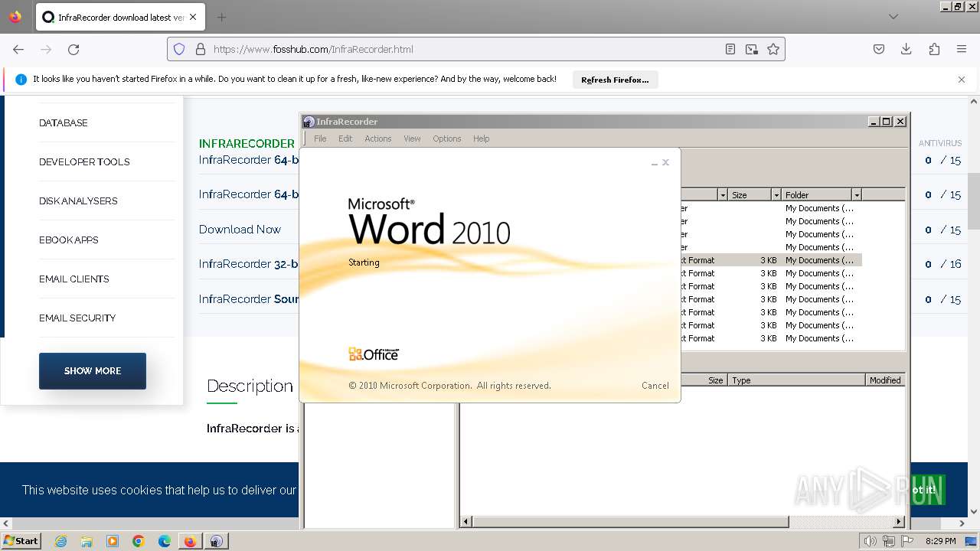Click the Firefox back arrow
The image size is (980, 551).
[18, 49]
